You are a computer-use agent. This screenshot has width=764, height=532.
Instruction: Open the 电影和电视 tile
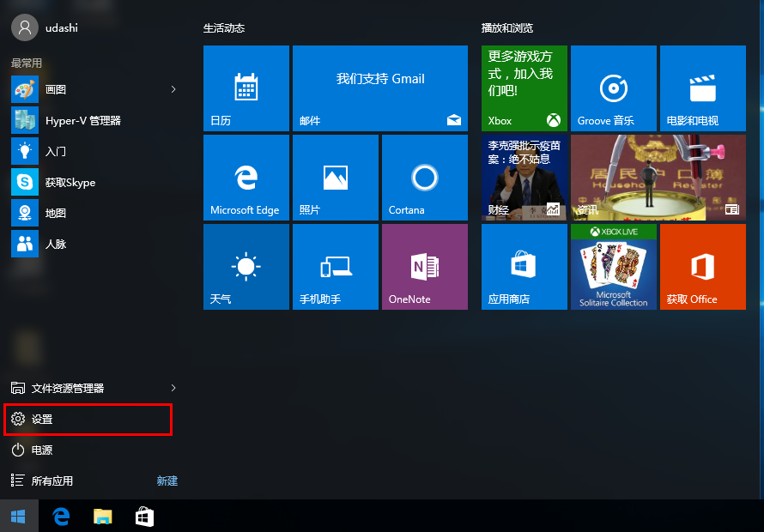click(703, 88)
